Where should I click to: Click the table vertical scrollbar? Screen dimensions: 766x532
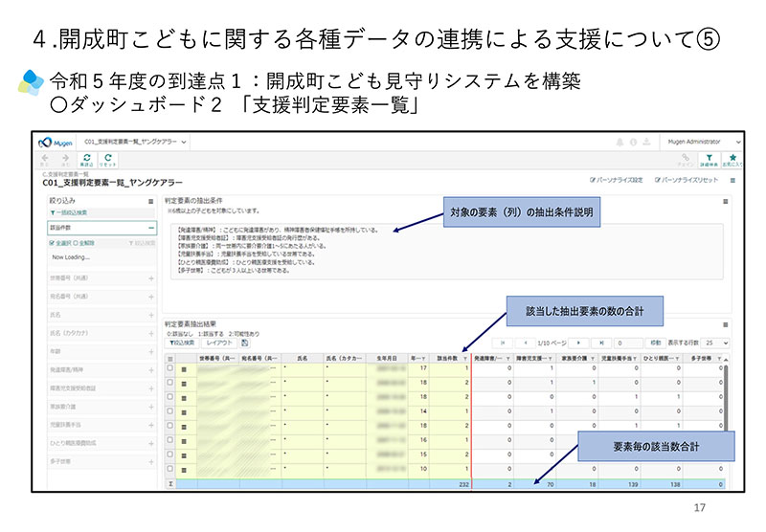click(726, 398)
